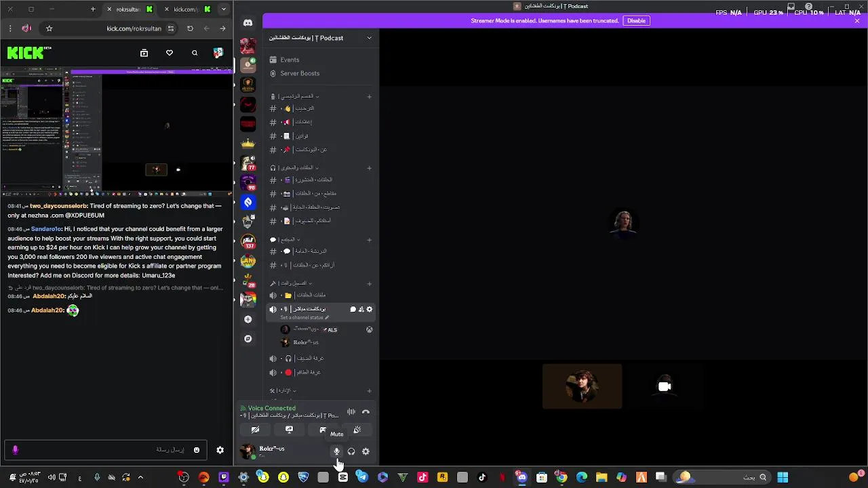Select the bottom participant video tile
Viewport: 868px width, 488px height.
tap(582, 386)
